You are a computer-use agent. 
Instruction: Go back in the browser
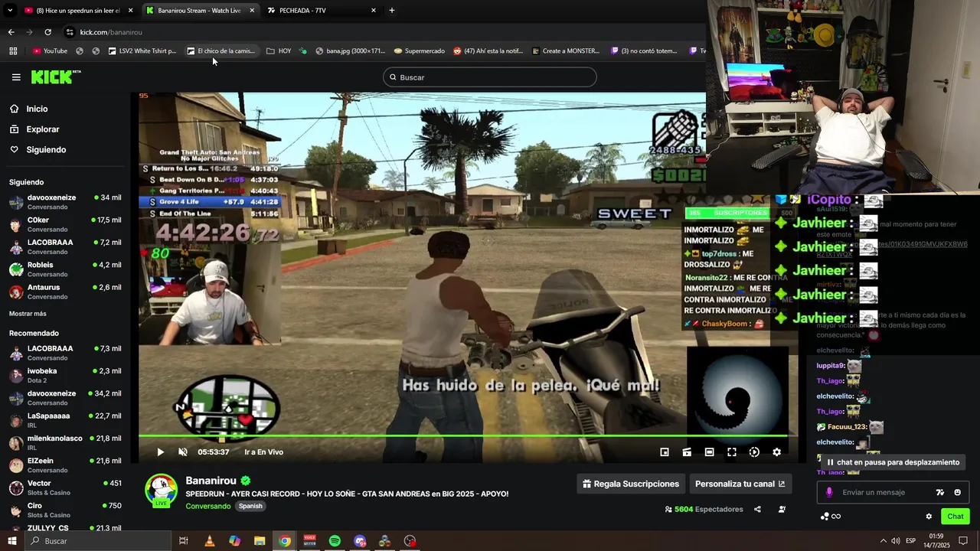tap(11, 32)
